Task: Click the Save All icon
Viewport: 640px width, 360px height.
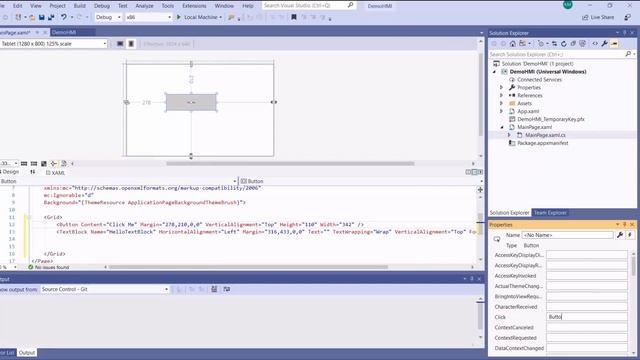Action: click(51, 17)
